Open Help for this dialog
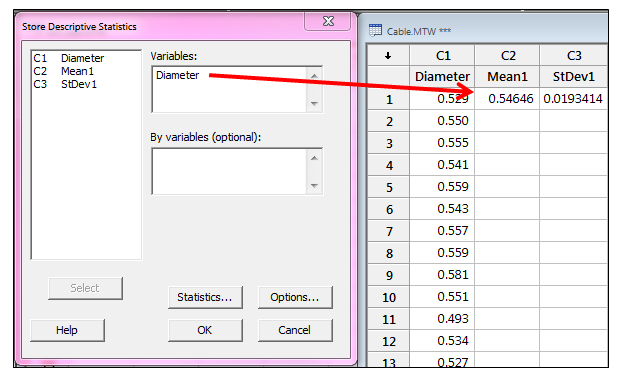Screen dimensions: 620x379 point(67,330)
